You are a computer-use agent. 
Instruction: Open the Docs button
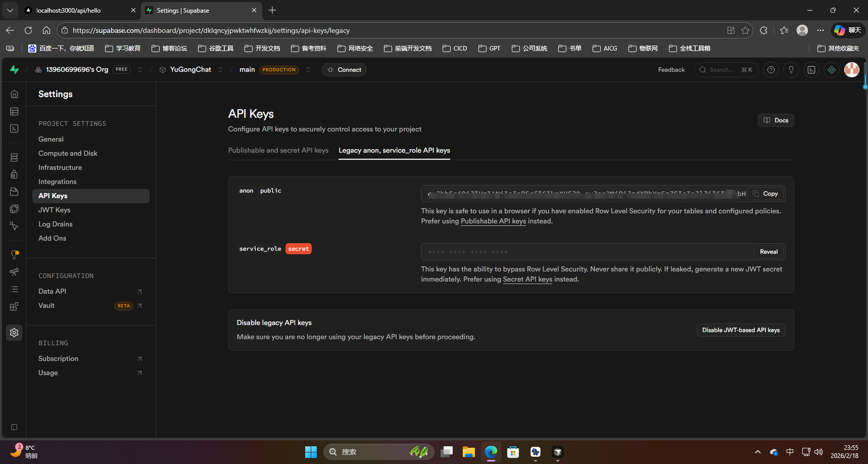click(x=776, y=120)
